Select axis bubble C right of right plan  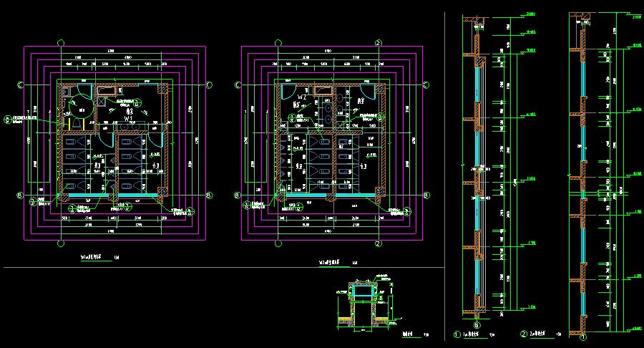(426, 85)
